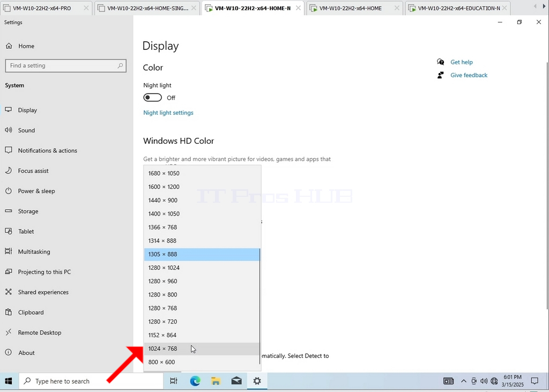Image resolution: width=549 pixels, height=392 pixels.
Task: Set resolution to 1024 × 768
Action: (202, 349)
